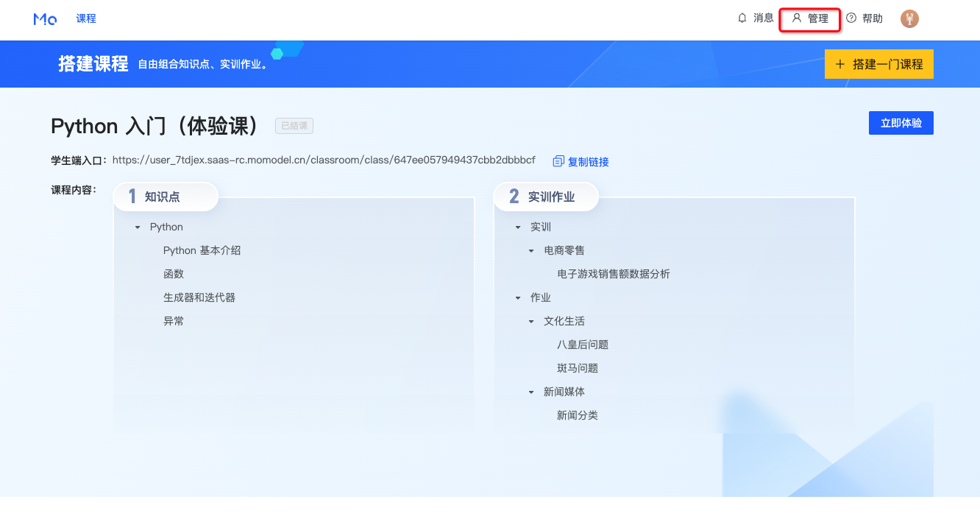Open 管理 in the top bar
The width and height of the screenshot is (980, 519).
[x=818, y=18]
